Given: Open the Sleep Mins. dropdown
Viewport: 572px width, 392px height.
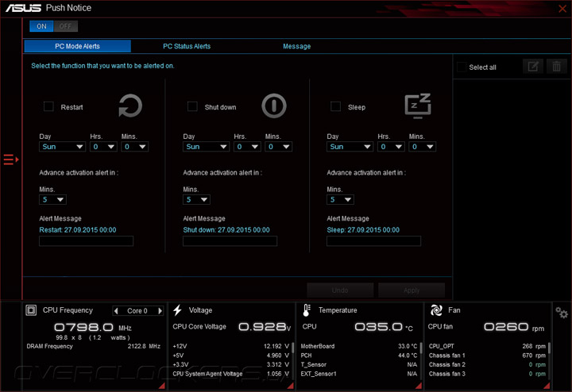Looking at the screenshot, I should 423,147.
